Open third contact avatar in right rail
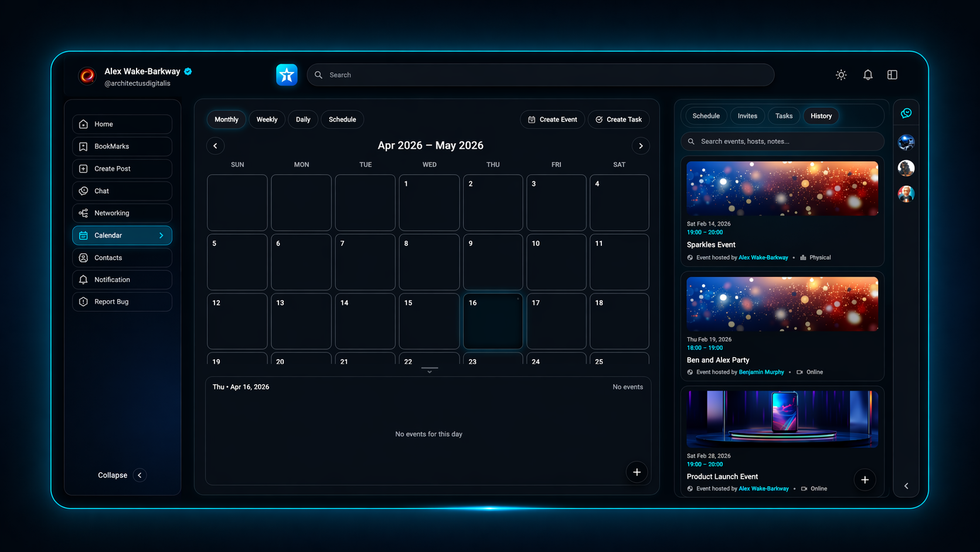This screenshot has width=980, height=552. [906, 194]
